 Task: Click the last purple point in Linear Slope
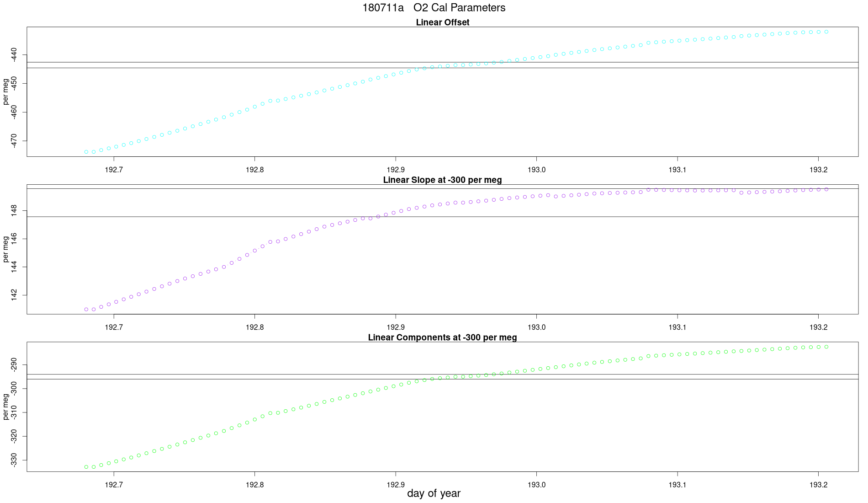826,189
